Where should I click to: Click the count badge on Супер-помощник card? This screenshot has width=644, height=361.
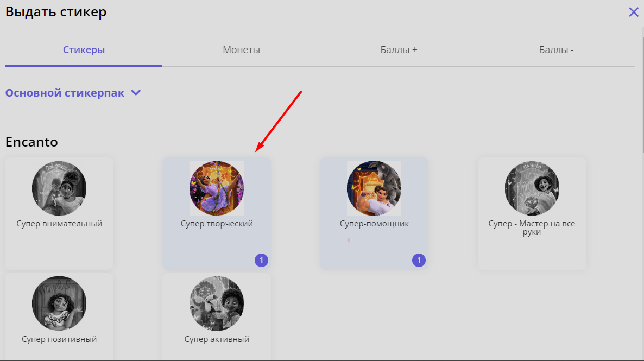(x=419, y=261)
